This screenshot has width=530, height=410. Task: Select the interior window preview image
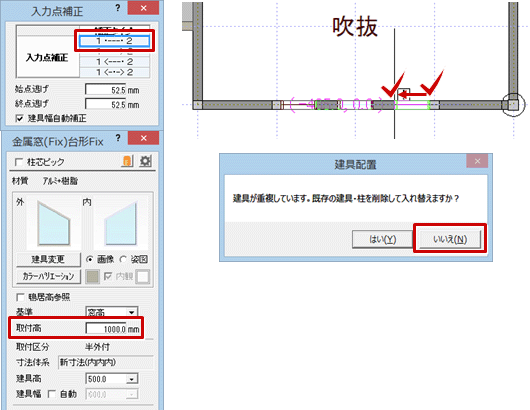(121, 223)
